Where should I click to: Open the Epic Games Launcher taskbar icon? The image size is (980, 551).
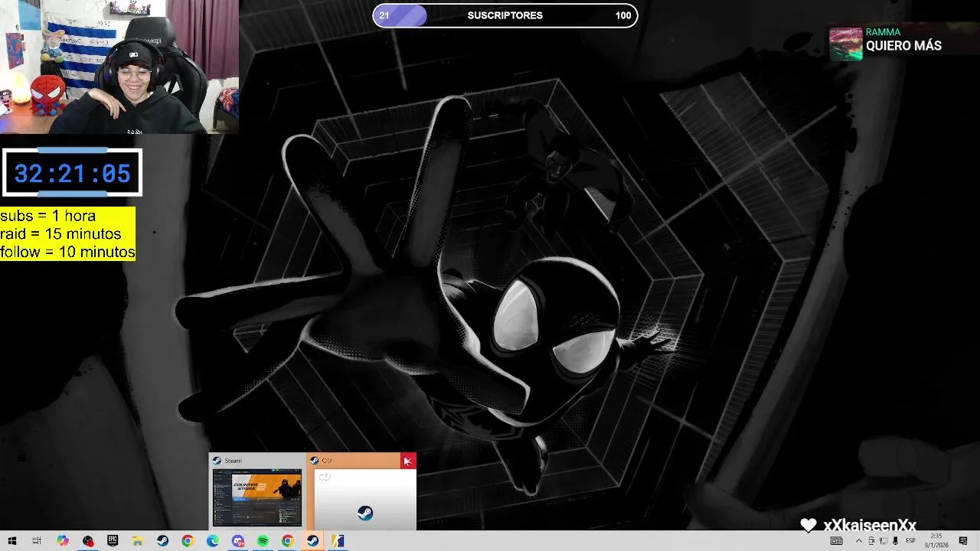(x=113, y=541)
